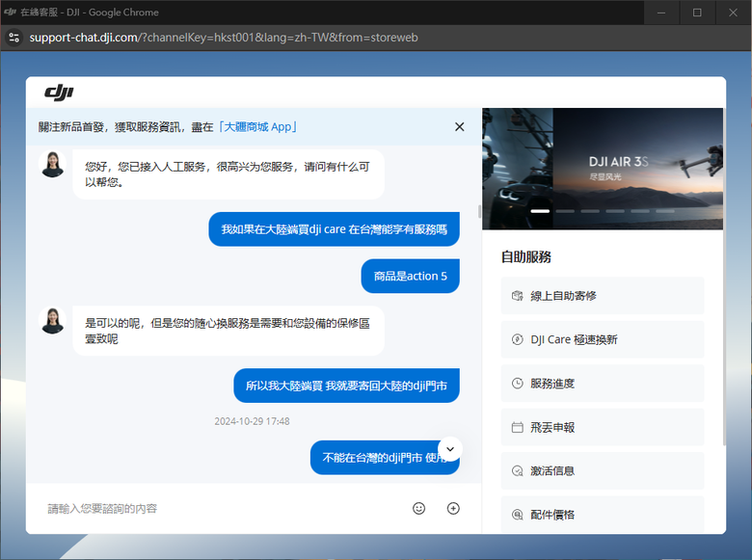Click the DJI favicon in title bar

click(10, 12)
